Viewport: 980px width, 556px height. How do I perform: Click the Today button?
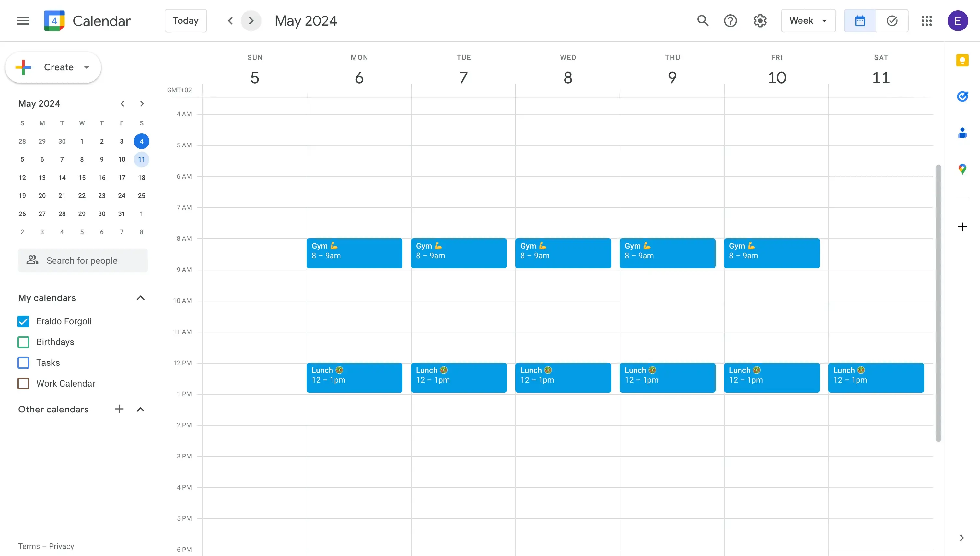[x=185, y=21]
